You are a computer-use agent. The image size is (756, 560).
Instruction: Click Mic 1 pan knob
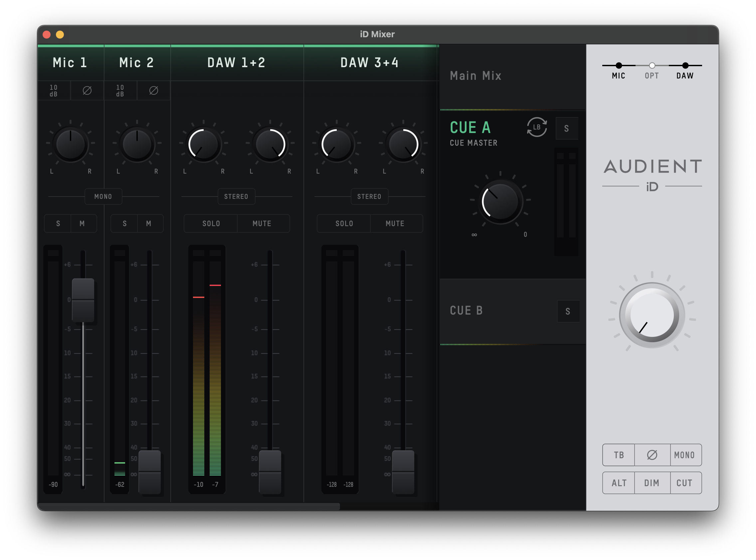(71, 144)
